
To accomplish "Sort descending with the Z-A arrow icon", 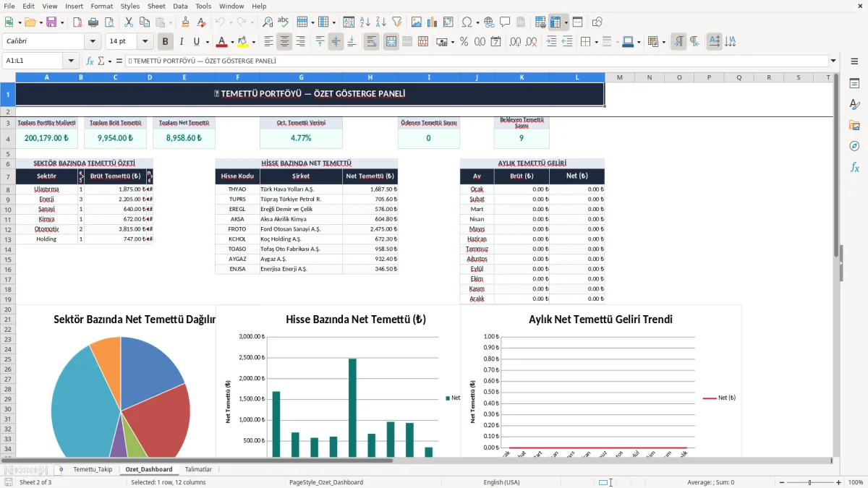I will tap(380, 22).
